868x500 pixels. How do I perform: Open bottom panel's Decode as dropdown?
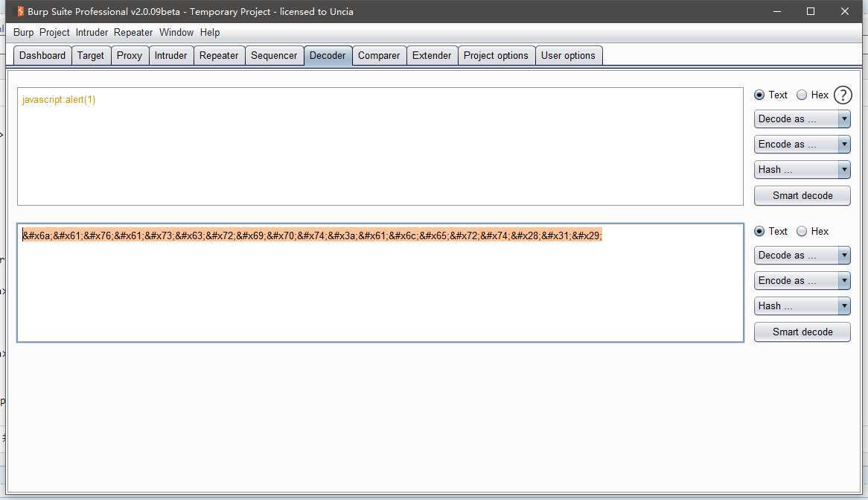tap(802, 256)
